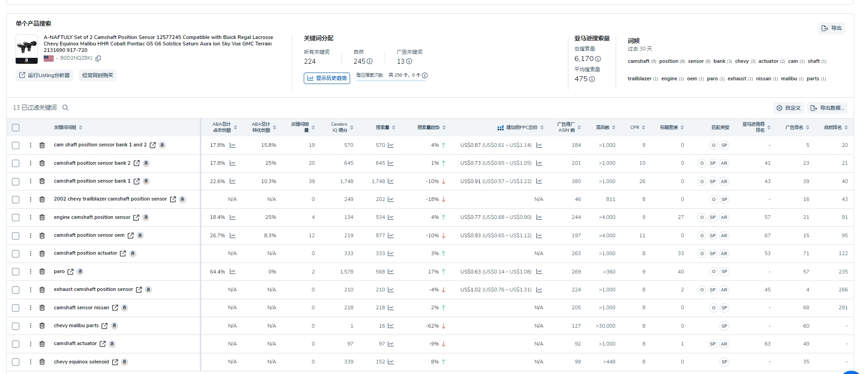This screenshot has width=868, height=374.
Task: Click keyword text 'camshaft sensor nissan'
Action: click(x=81, y=308)
